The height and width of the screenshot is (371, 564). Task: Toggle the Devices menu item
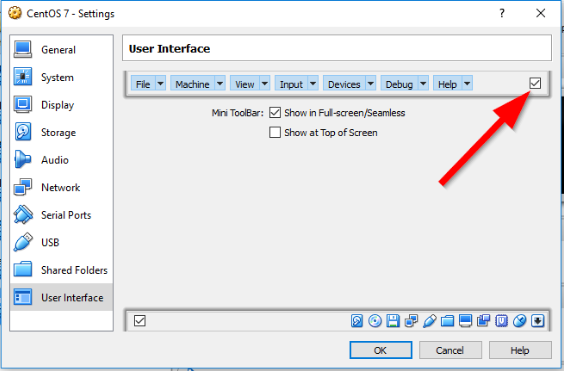click(344, 84)
